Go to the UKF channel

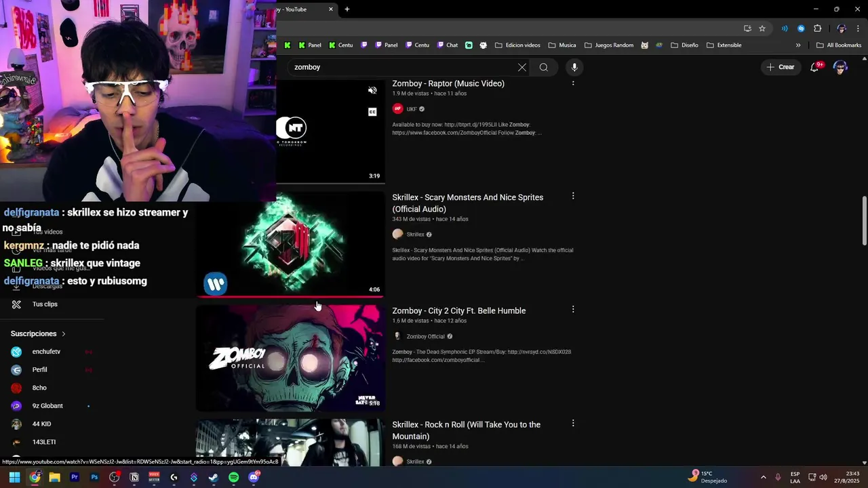412,109
